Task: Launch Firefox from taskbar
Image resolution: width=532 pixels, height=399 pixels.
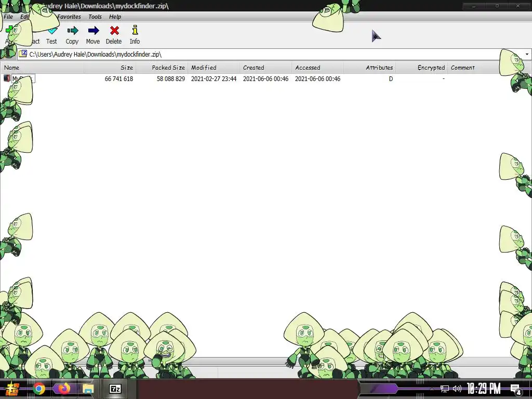Action: [63, 389]
